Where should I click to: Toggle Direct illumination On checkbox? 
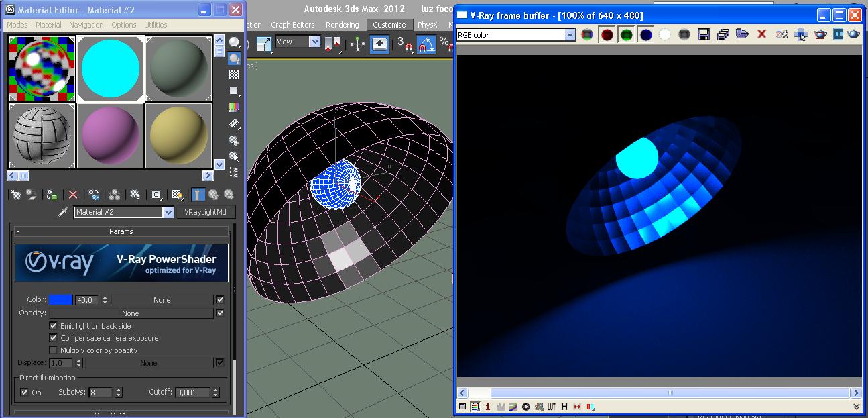(25, 392)
